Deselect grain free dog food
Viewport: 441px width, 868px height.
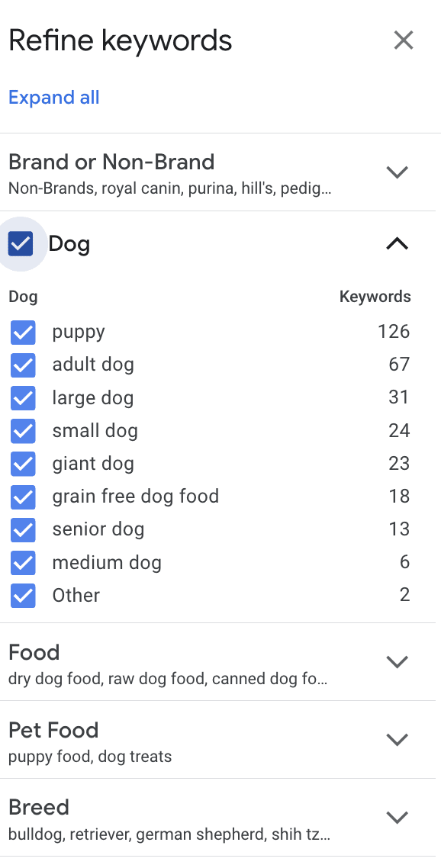pyautogui.click(x=23, y=496)
